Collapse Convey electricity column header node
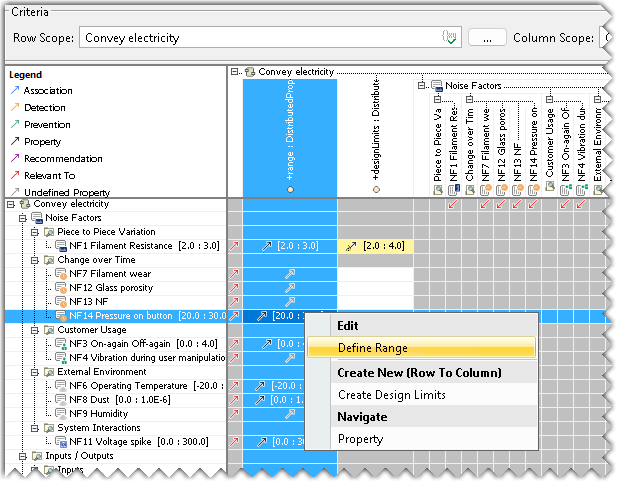 (235, 72)
